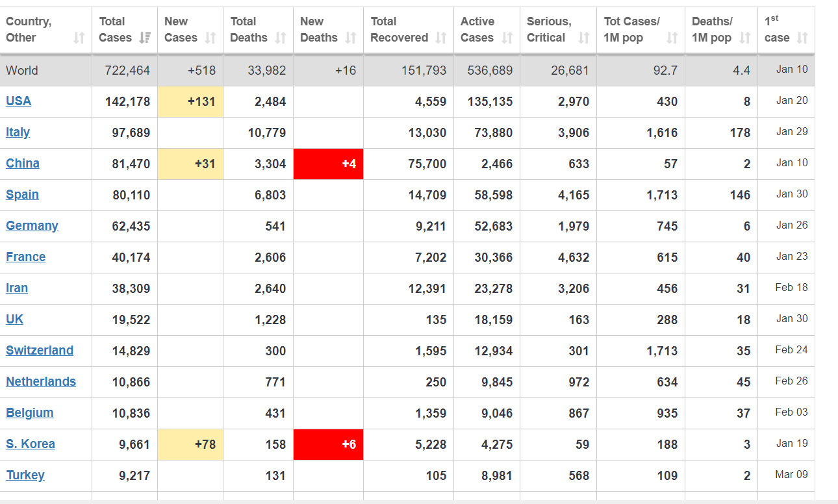
Task: Sort by Serious, Critical sort icon
Action: (x=584, y=38)
